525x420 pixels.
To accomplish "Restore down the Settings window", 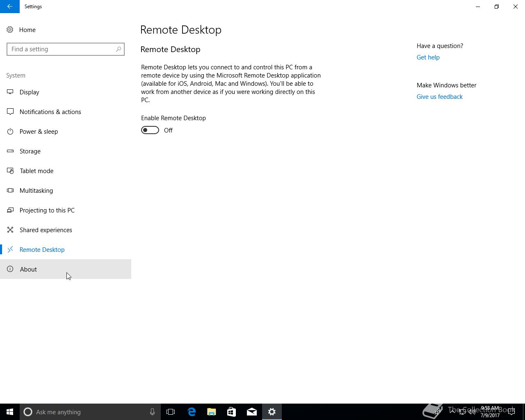I will coord(497,7).
